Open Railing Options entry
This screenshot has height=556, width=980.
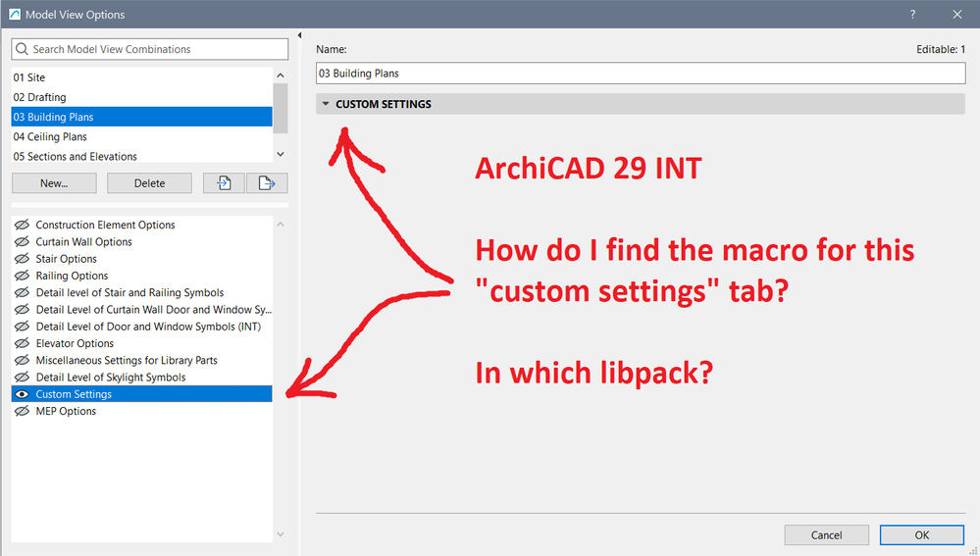[72, 275]
